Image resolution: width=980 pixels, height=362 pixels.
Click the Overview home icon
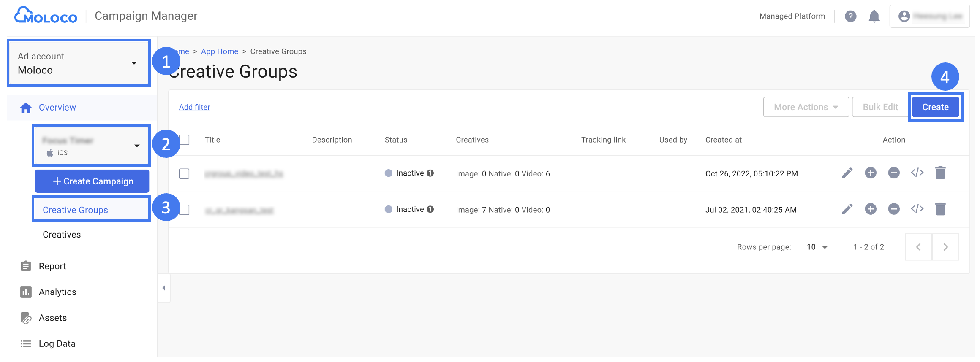tap(26, 108)
